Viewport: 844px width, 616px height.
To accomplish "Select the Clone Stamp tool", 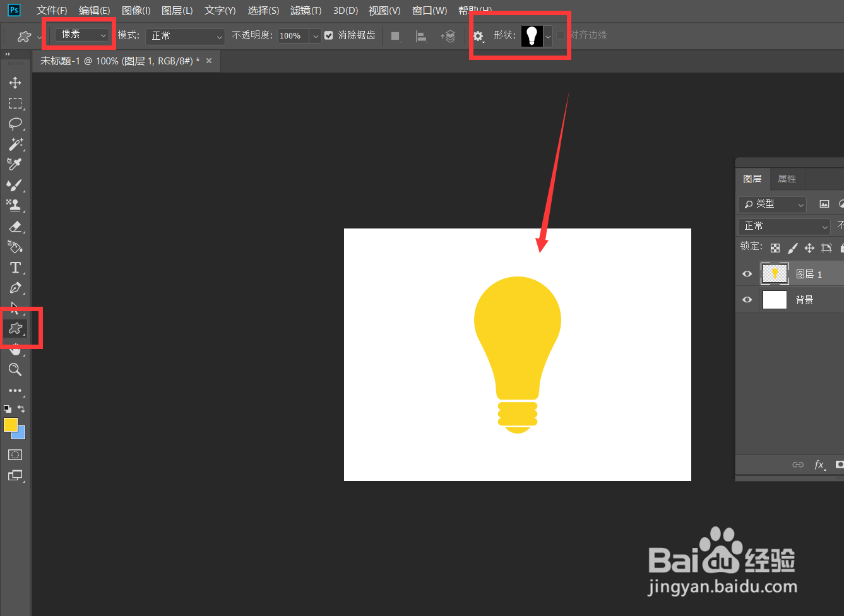I will [x=15, y=205].
